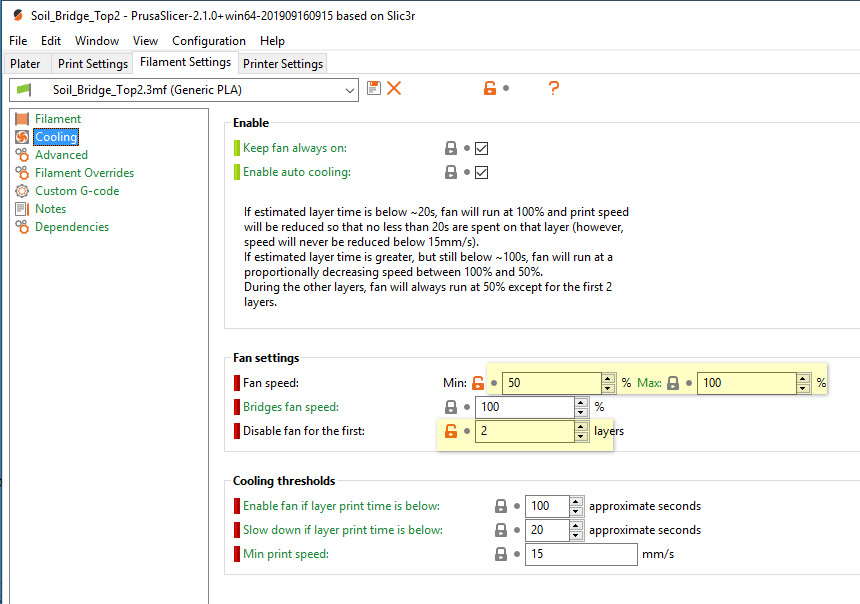The image size is (860, 604).
Task: Open the File menu
Action: tap(18, 41)
